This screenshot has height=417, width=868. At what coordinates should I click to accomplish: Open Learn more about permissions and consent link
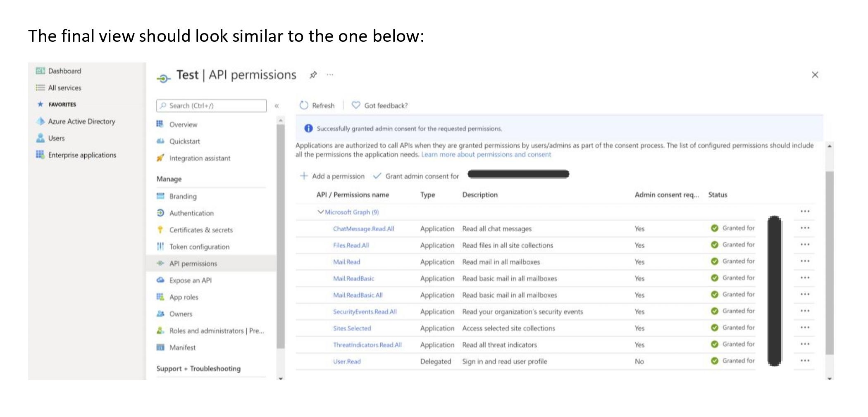coord(486,154)
